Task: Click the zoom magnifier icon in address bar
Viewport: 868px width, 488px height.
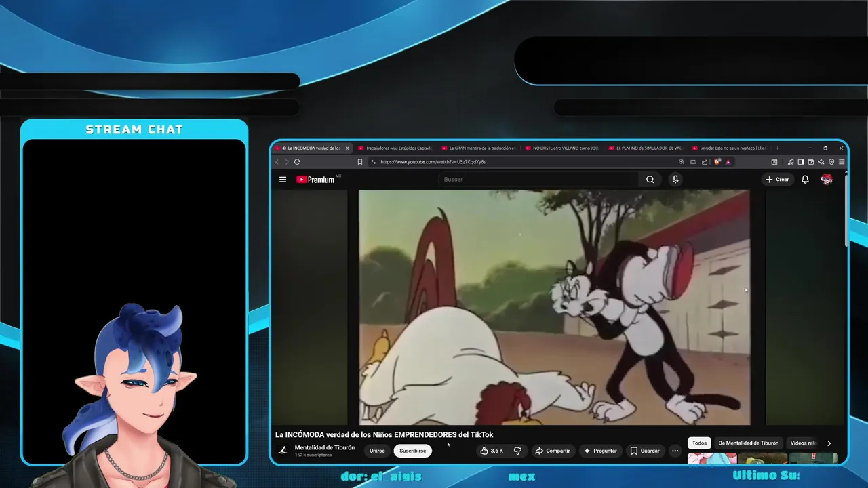Action: pyautogui.click(x=682, y=162)
